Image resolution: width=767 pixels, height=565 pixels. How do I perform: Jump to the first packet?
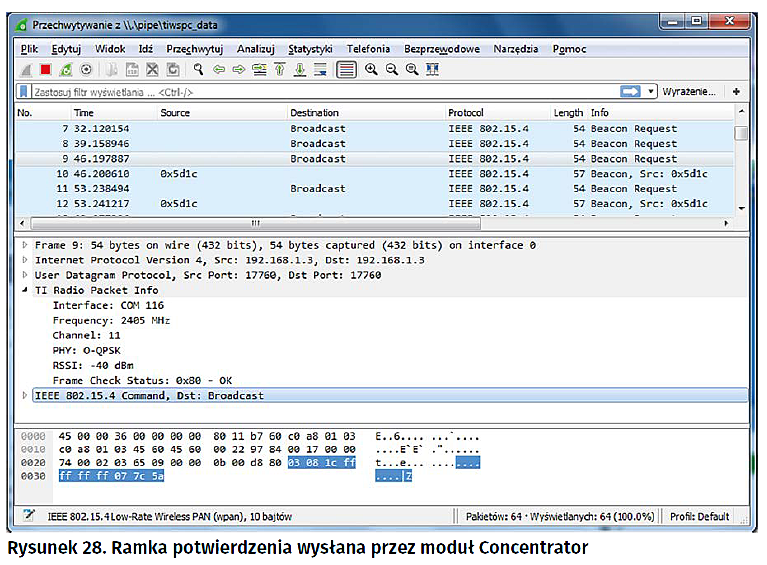(x=279, y=69)
